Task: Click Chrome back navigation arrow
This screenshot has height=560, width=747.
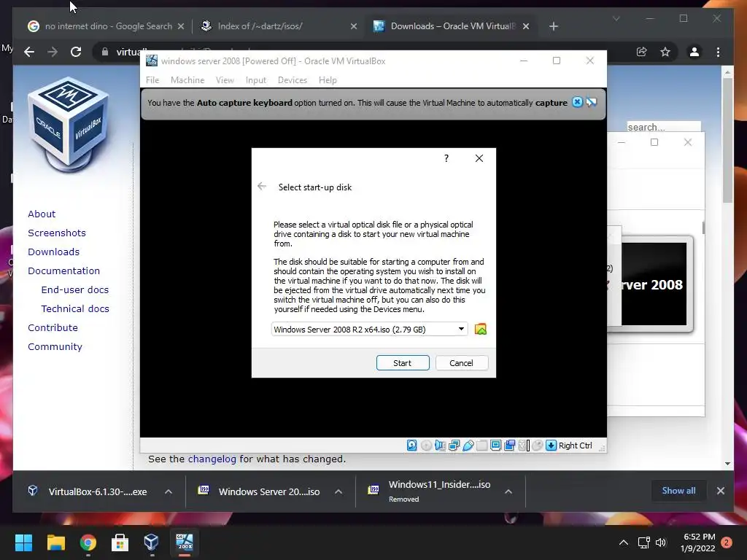Action: [29, 52]
